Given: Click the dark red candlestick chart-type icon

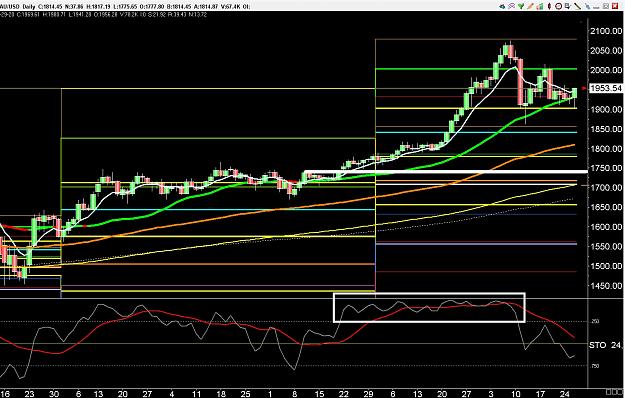Looking at the screenshot, I should [x=549, y=6].
